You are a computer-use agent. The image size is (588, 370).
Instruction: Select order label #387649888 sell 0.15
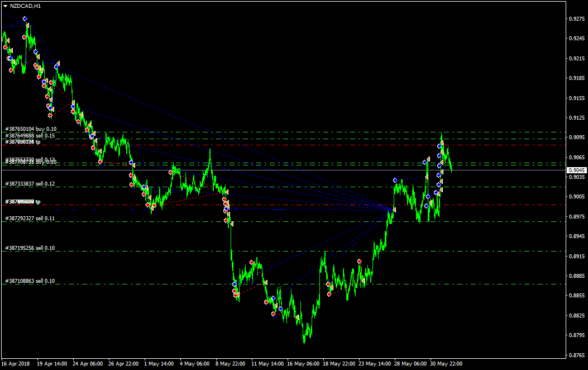click(x=30, y=136)
